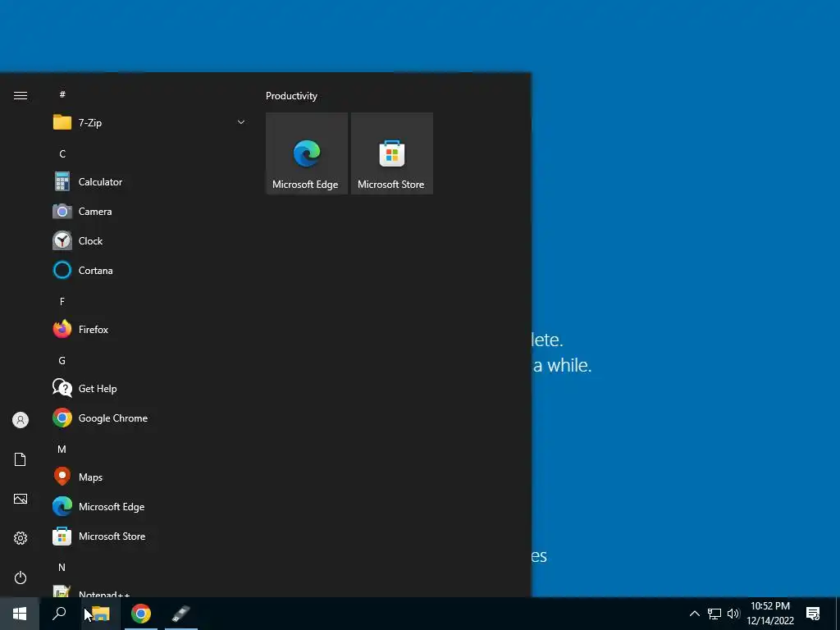Open the clock and date flyout
This screenshot has height=630, width=840.
pos(770,614)
